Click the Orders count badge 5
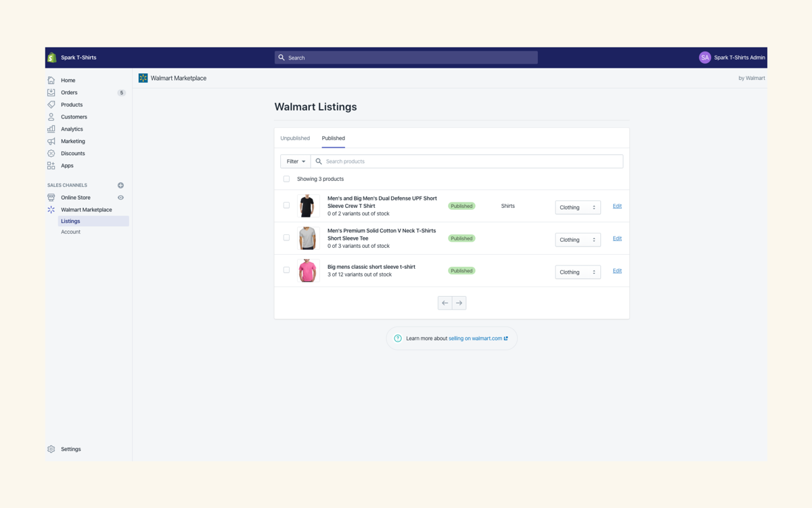 [x=121, y=93]
